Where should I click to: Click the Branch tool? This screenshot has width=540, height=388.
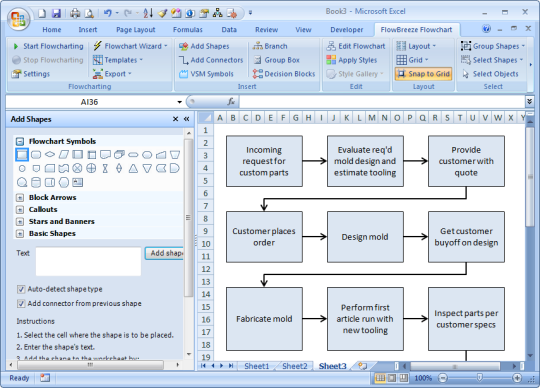coord(270,46)
